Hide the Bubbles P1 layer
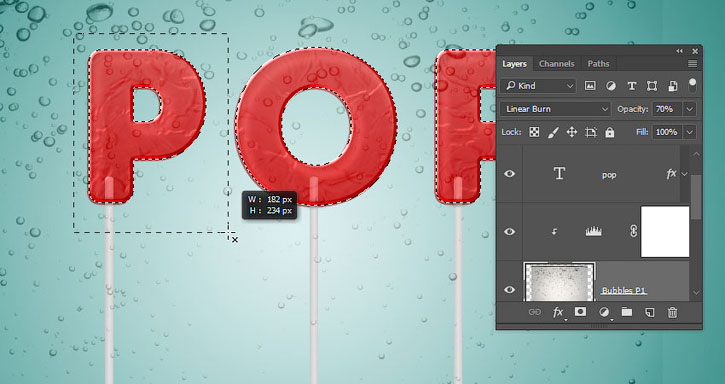 [x=510, y=290]
